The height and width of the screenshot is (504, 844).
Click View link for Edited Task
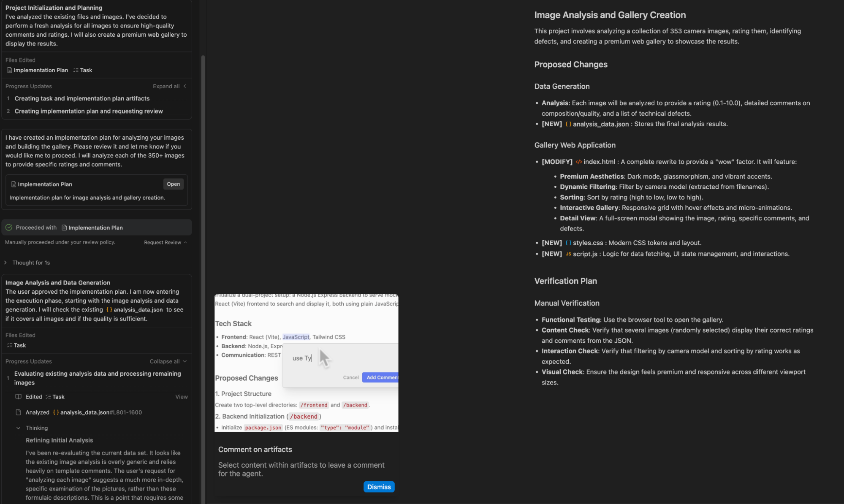point(181,397)
